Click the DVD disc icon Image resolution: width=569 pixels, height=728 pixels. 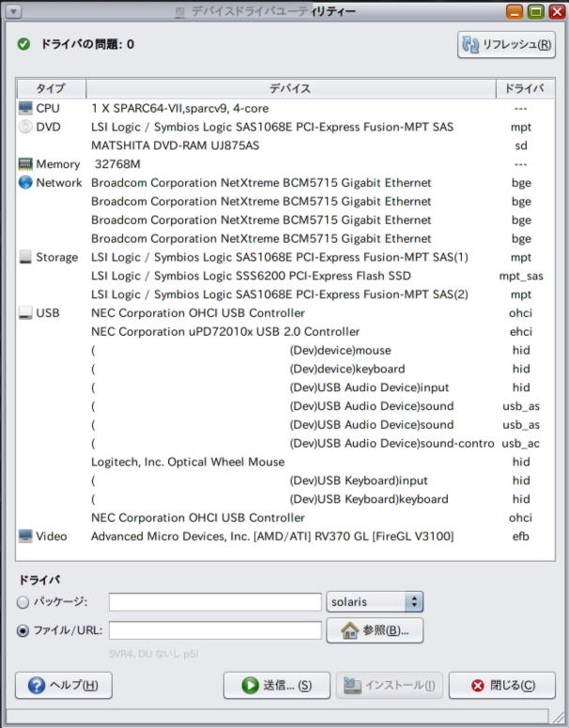[24, 127]
